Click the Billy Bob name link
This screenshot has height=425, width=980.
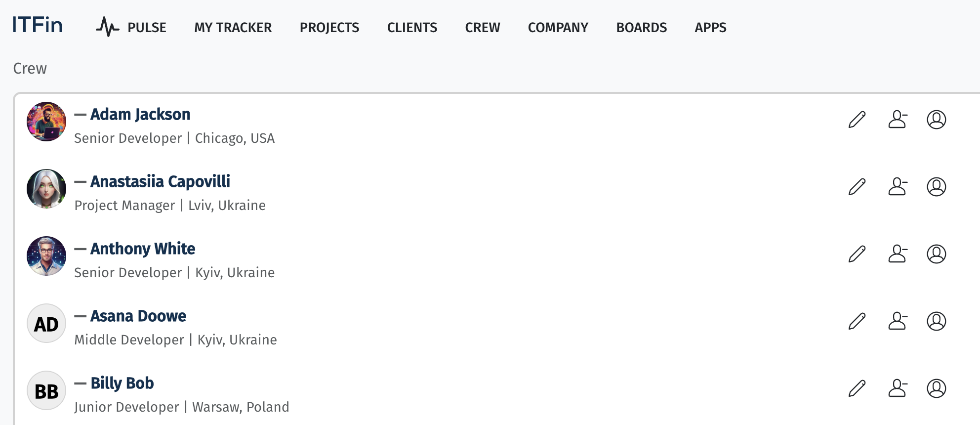(122, 383)
